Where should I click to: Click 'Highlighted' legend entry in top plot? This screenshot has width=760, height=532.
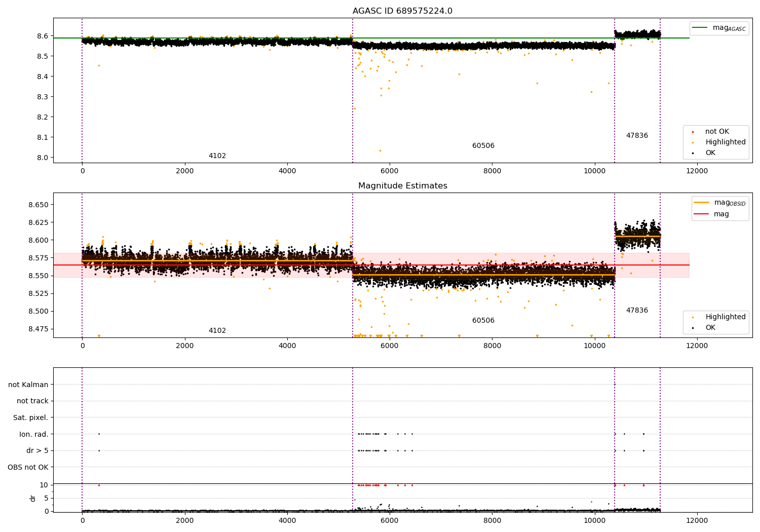(726, 142)
